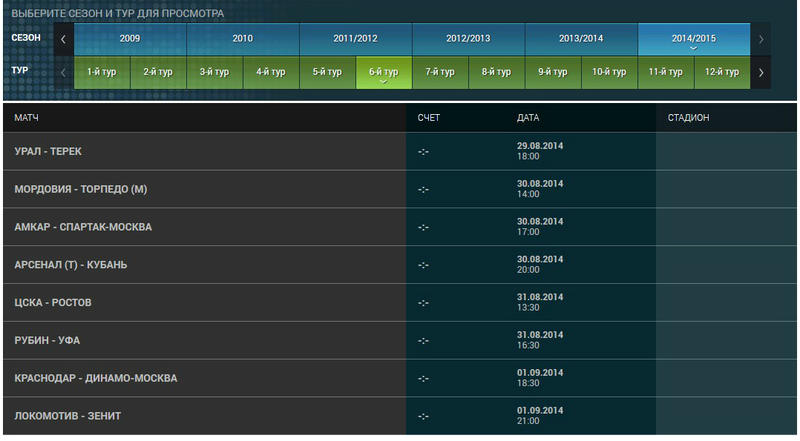Click date 30.08.2014 14:00
The width and height of the screenshot is (800, 441).
(540, 189)
